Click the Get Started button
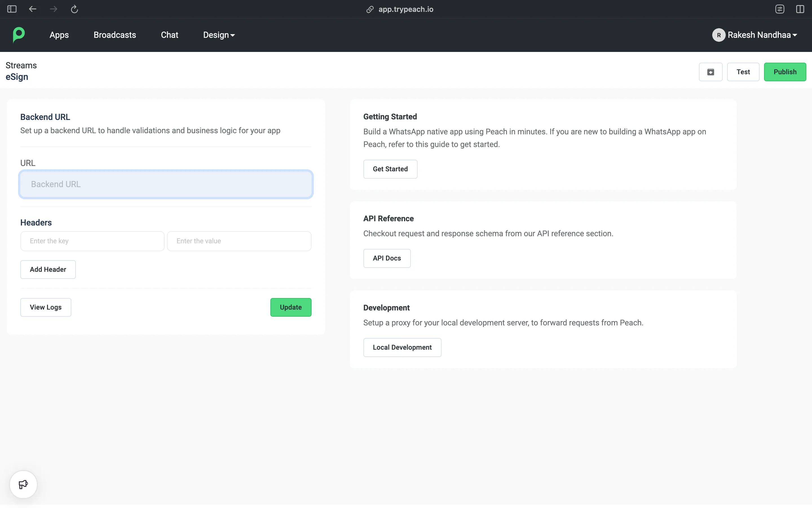Viewport: 812px width, 508px height. (x=390, y=169)
